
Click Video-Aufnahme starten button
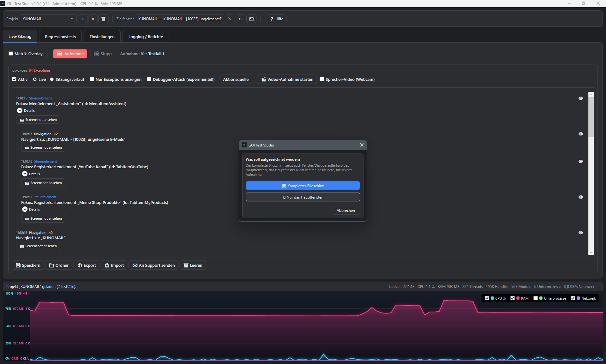click(287, 79)
